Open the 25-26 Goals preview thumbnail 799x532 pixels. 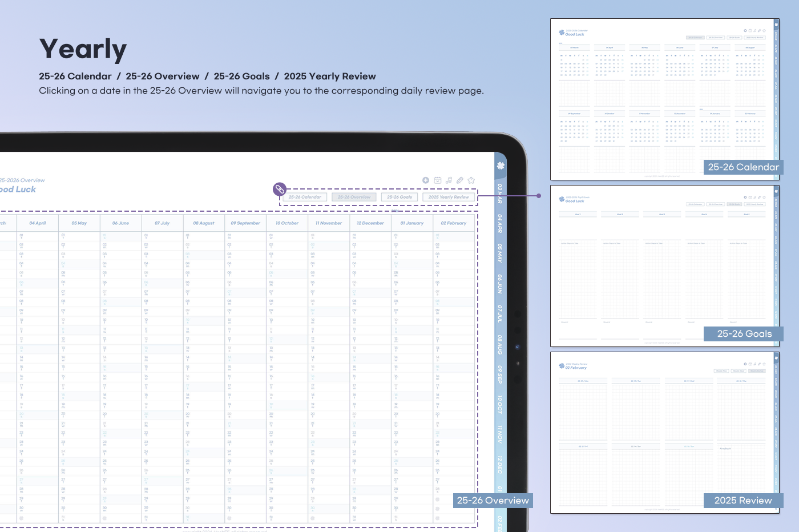[664, 266]
